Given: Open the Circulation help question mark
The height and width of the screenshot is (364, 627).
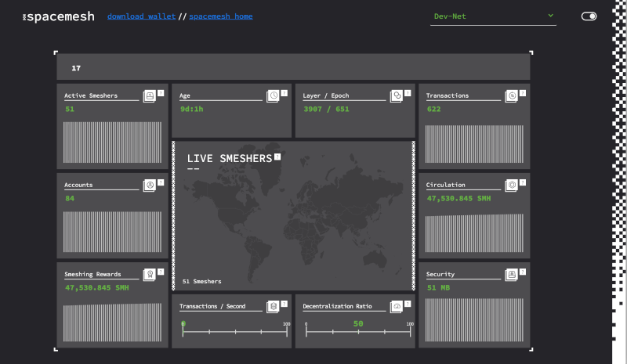Looking at the screenshot, I should 523,182.
